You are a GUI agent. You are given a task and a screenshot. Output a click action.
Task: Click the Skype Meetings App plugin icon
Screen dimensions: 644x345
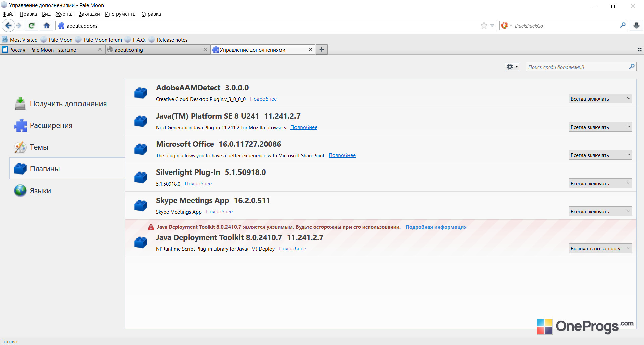pos(141,206)
